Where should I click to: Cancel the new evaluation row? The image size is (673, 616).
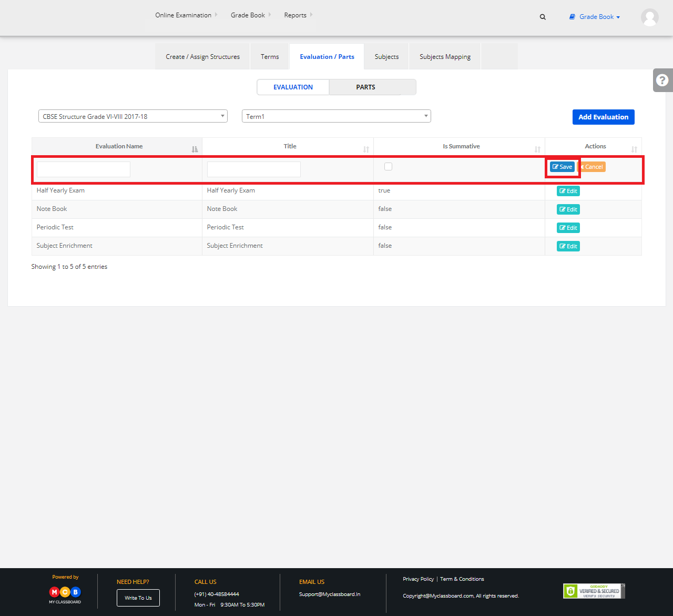point(592,167)
